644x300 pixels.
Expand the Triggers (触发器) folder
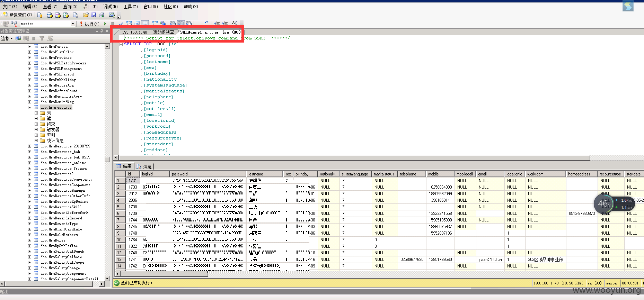click(x=36, y=130)
